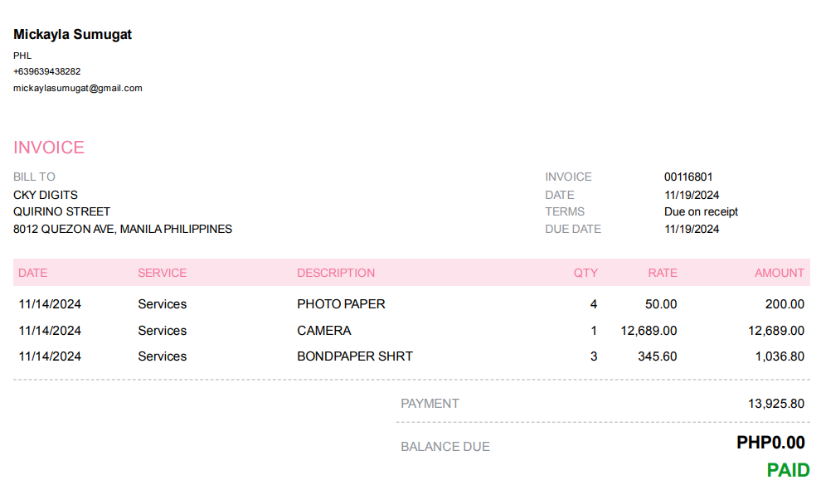Click the BONDPAPER SHRT description
The width and height of the screenshot is (821, 504).
pyautogui.click(x=355, y=356)
